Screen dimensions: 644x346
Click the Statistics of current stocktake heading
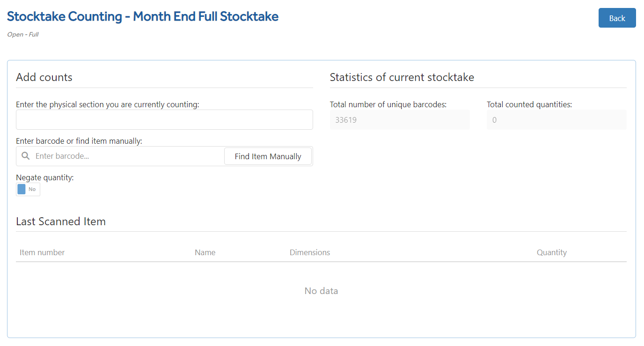click(402, 77)
